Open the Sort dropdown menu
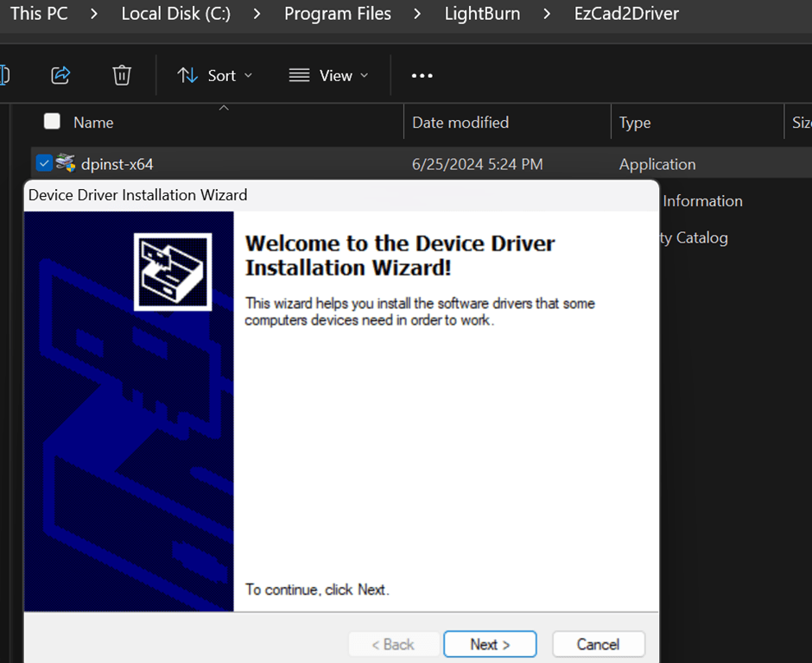812x663 pixels. (215, 76)
